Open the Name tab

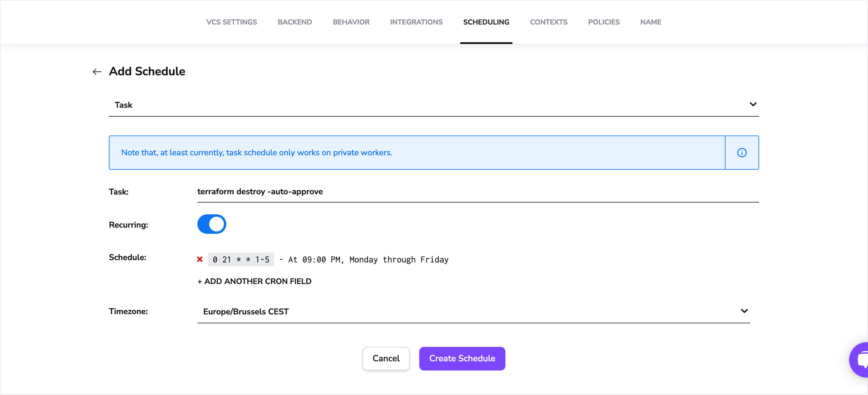(650, 22)
